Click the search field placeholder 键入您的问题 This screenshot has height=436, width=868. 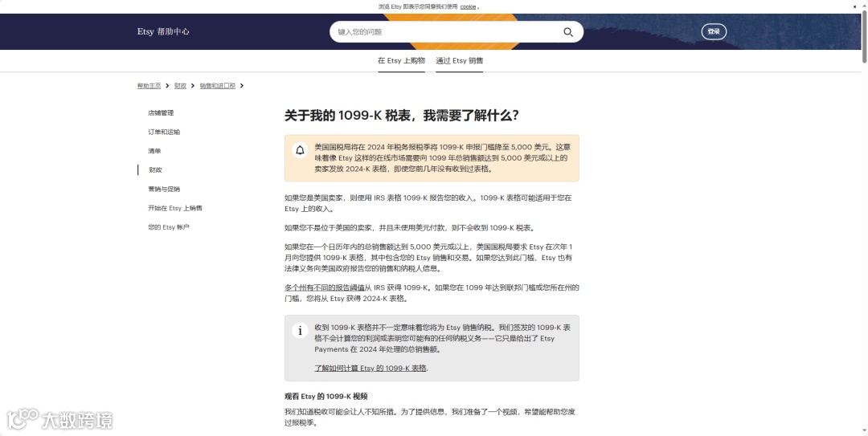[360, 32]
